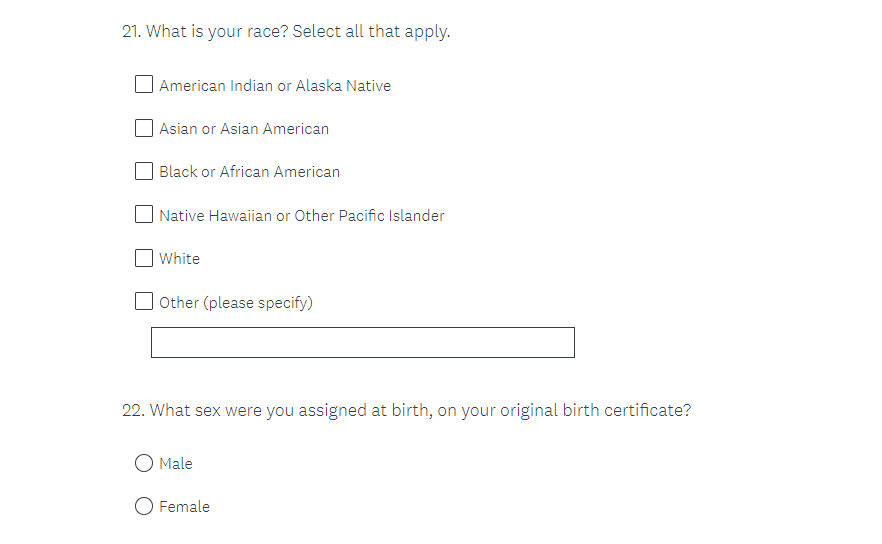Screen dimensions: 882x544
Task: Tick the American Indian or Alaska Native checkbox
Action: (x=144, y=85)
